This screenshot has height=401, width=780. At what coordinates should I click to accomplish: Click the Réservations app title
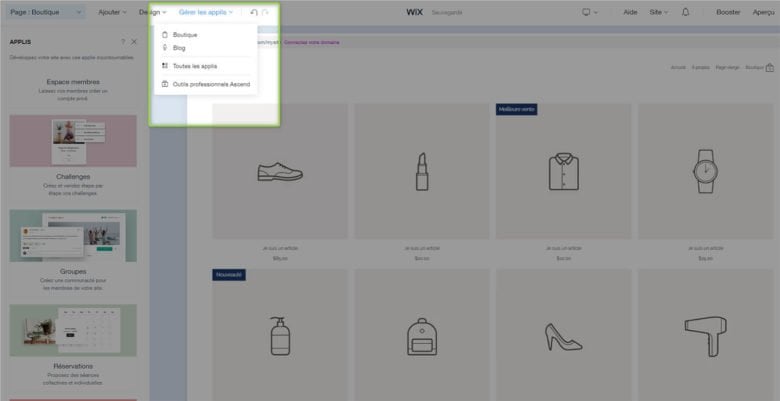(x=73, y=366)
